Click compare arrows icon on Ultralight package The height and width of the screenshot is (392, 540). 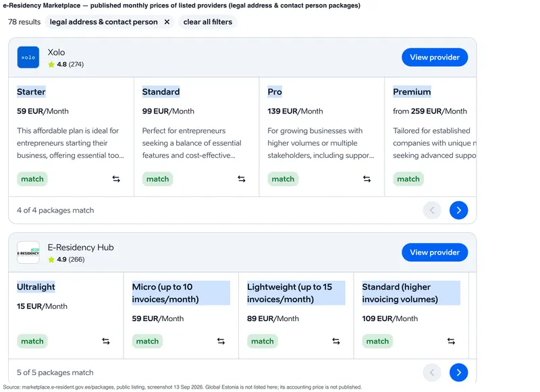tap(106, 341)
